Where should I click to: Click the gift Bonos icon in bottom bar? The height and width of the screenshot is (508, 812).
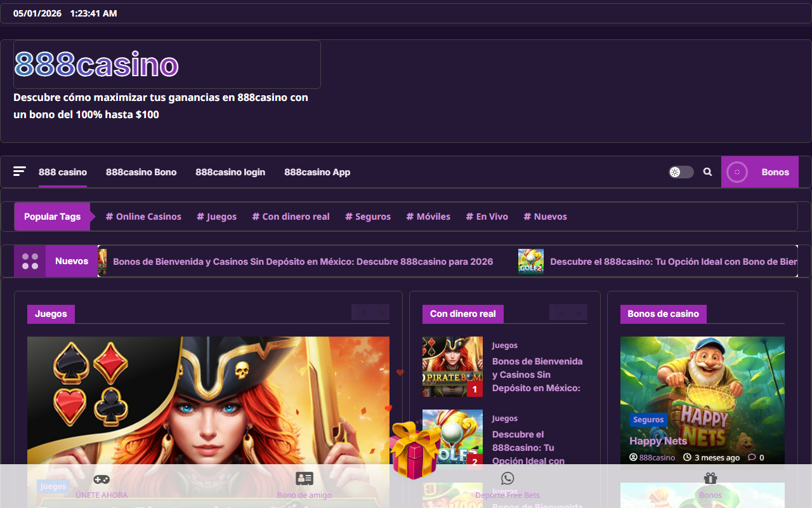(710, 478)
